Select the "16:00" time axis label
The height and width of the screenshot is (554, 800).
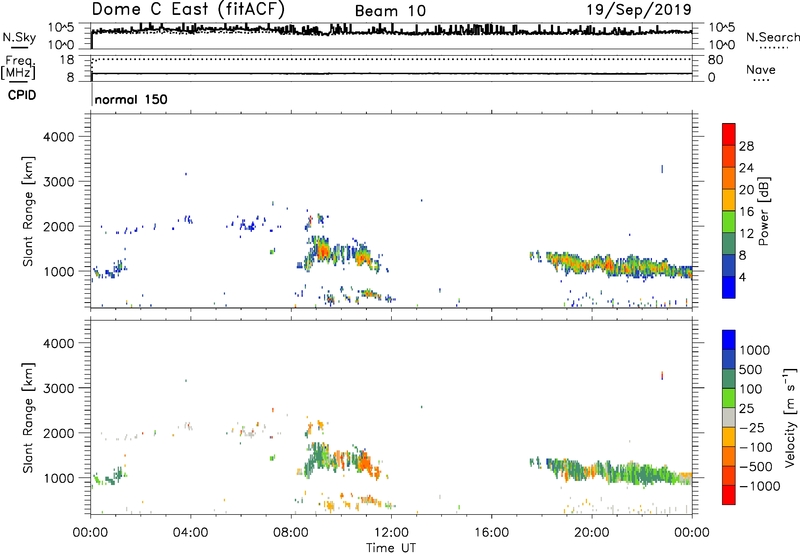point(491,533)
